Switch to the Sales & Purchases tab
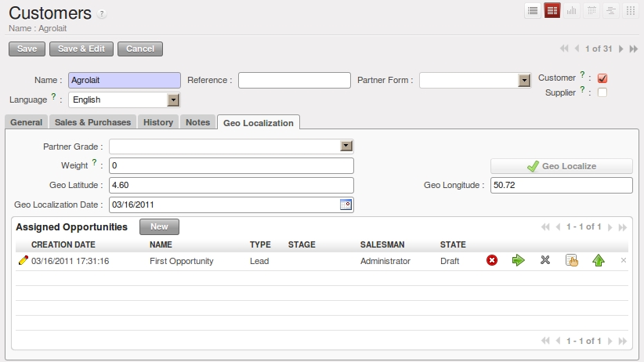This screenshot has height=362, width=644. [92, 122]
